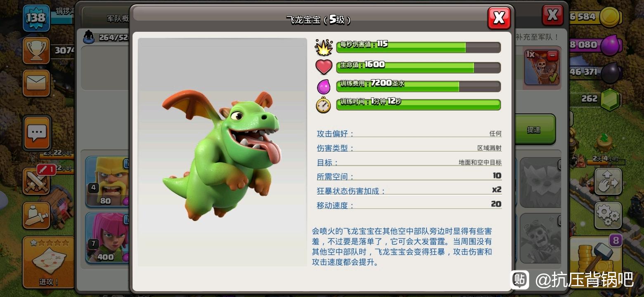Click the 狂暴状态伤害加成 value x2

[x=497, y=190]
